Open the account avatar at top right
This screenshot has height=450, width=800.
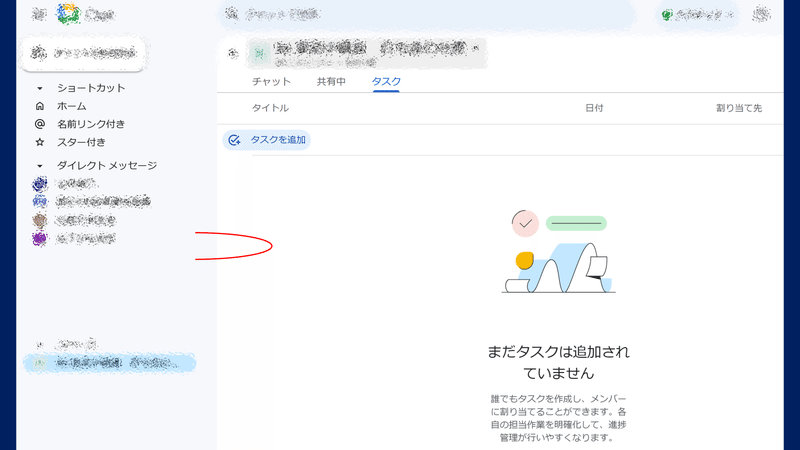[761, 14]
